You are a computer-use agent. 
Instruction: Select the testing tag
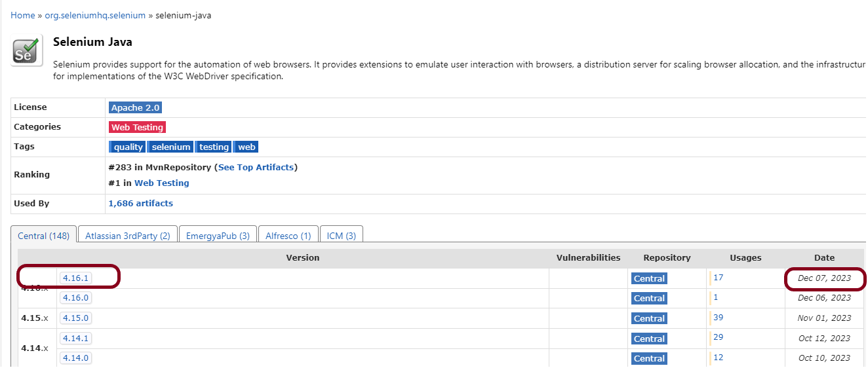click(x=214, y=147)
